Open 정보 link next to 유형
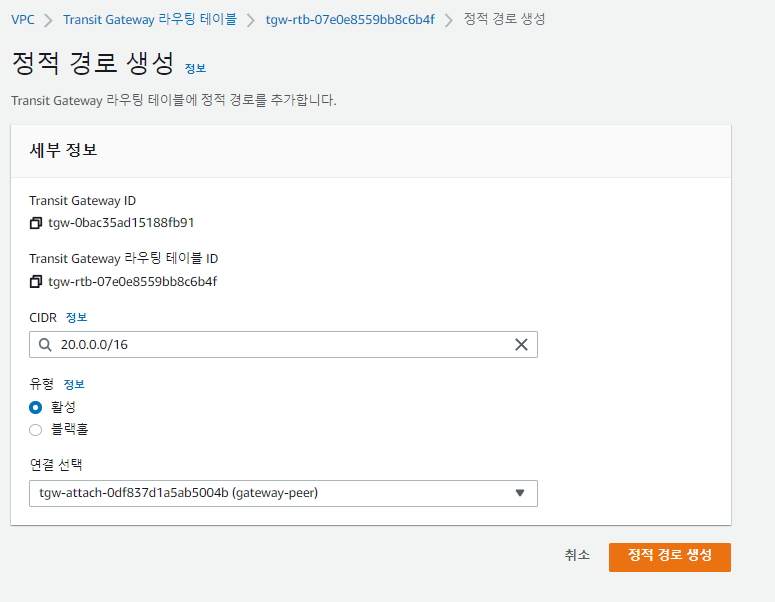 click(74, 384)
